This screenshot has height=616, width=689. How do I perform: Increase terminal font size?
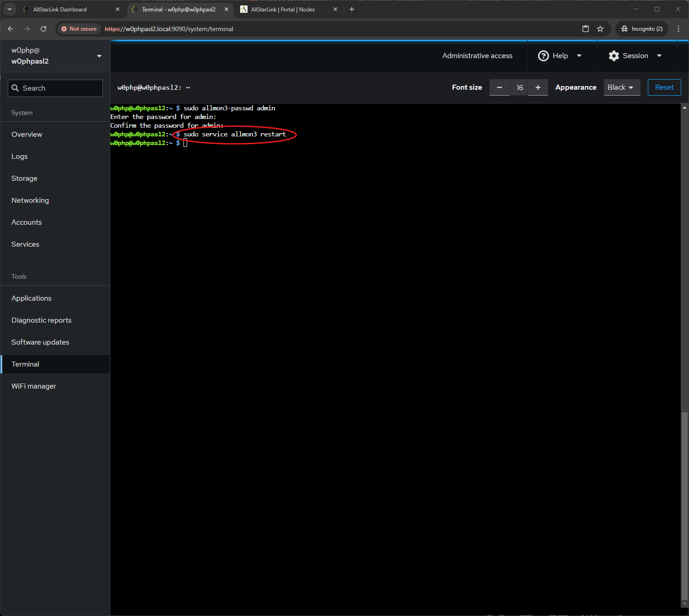pyautogui.click(x=538, y=87)
